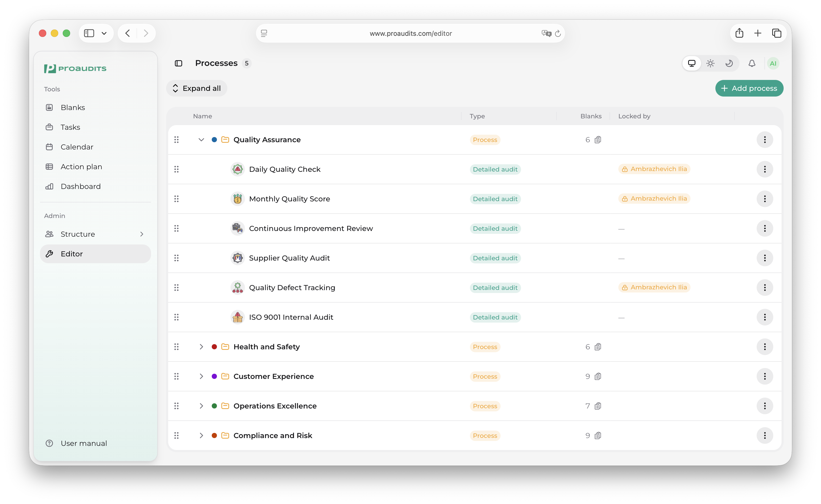Click the Daily Quality Check icon

(x=238, y=169)
